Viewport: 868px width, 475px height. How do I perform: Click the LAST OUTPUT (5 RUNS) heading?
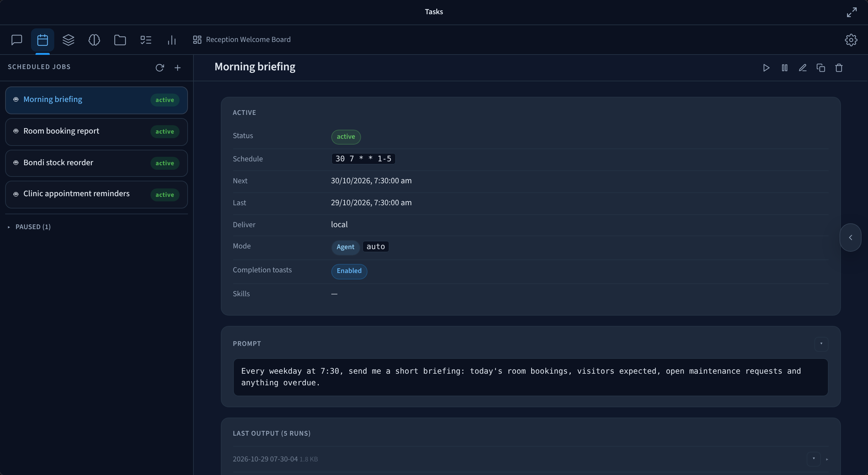[x=272, y=433]
